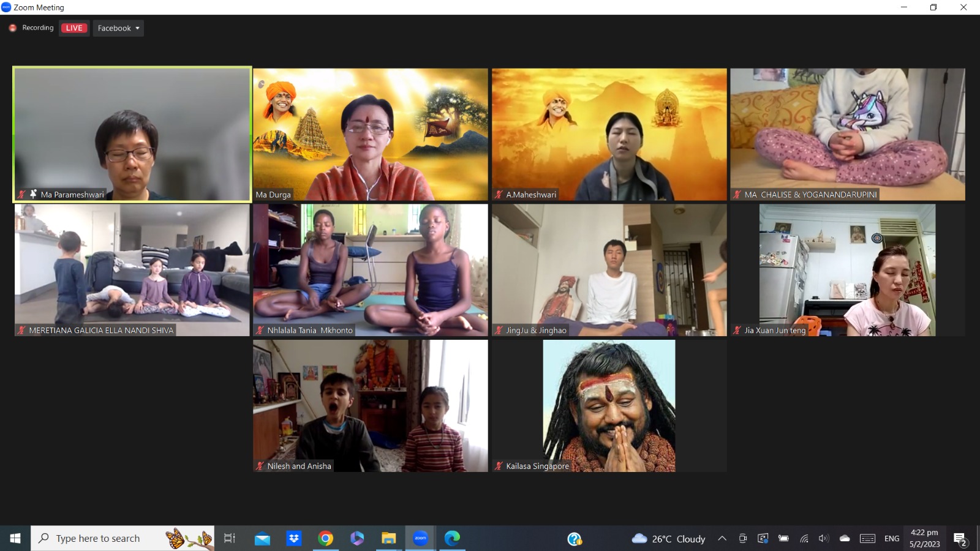
Task: Open the Facebook live stream dropdown
Action: click(118, 28)
